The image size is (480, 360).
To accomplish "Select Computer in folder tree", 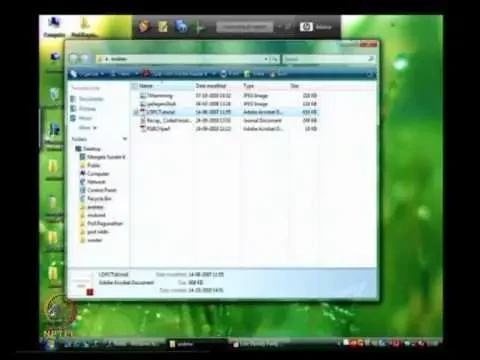I will click(x=95, y=174).
